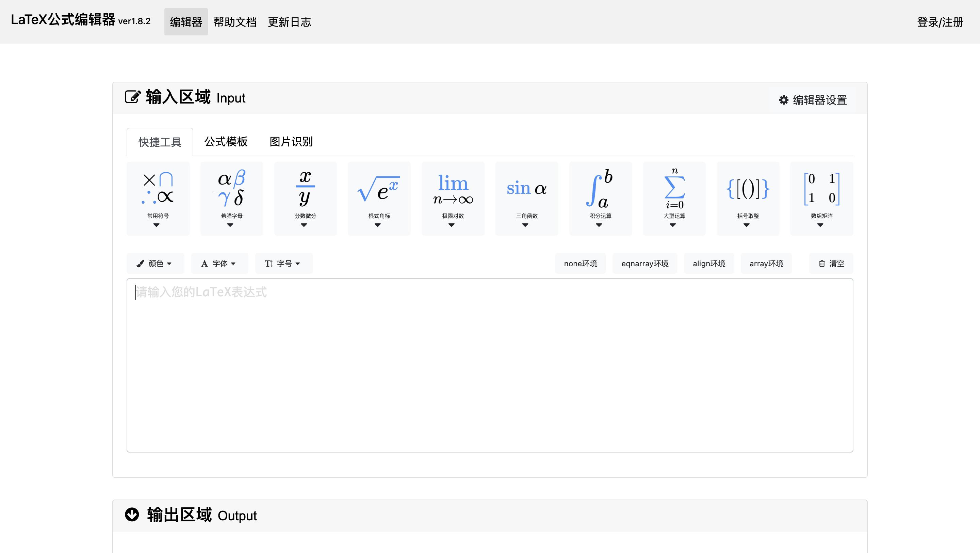Click into the LaTeX expression input box
This screenshot has height=553, width=980.
tap(489, 365)
